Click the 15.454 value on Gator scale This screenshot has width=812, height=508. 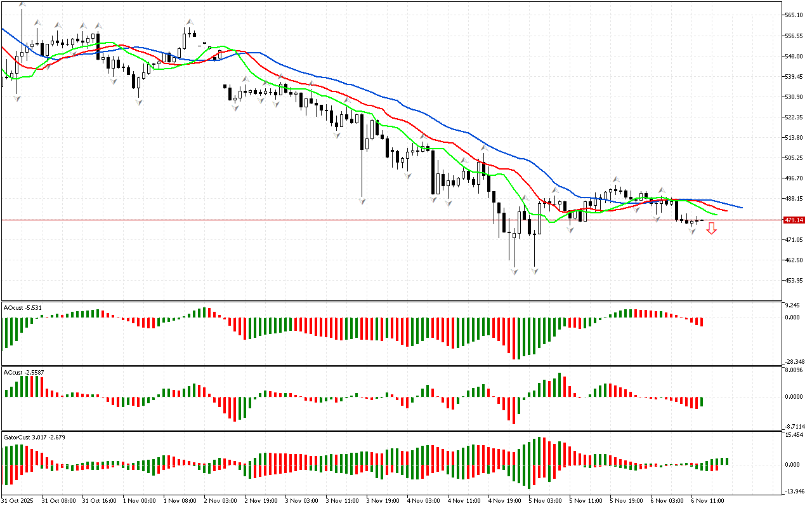coord(794,435)
